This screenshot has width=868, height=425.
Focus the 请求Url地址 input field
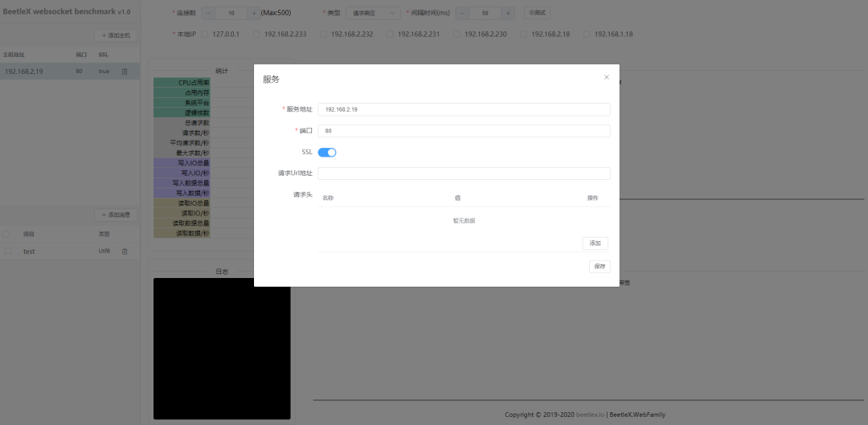tap(464, 174)
